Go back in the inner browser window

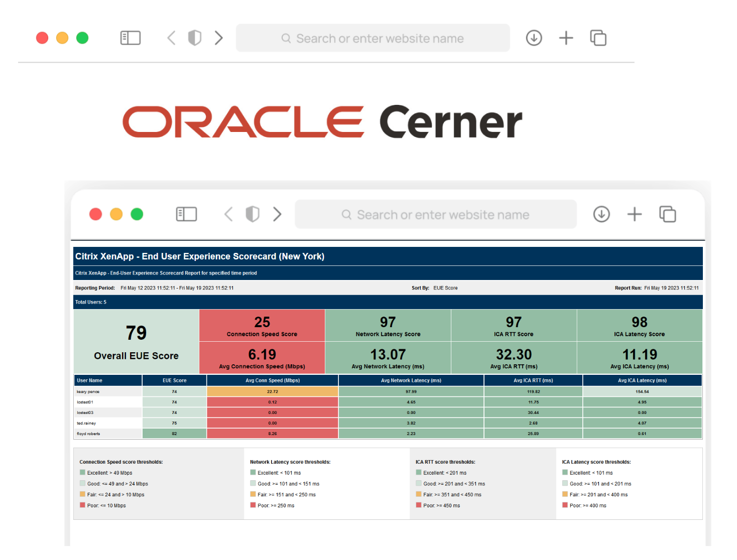228,214
